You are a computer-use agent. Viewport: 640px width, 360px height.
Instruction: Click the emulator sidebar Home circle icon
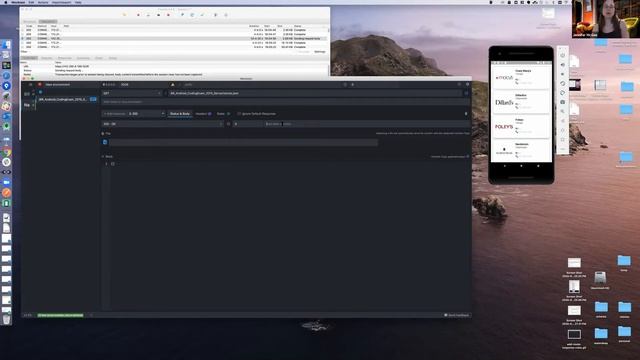tap(562, 130)
